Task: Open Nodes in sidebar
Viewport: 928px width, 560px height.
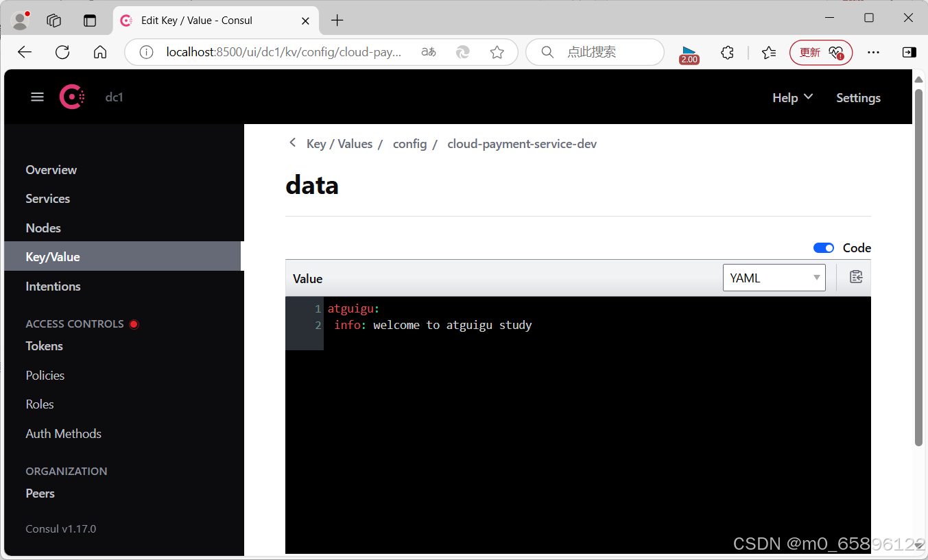Action: coord(43,228)
